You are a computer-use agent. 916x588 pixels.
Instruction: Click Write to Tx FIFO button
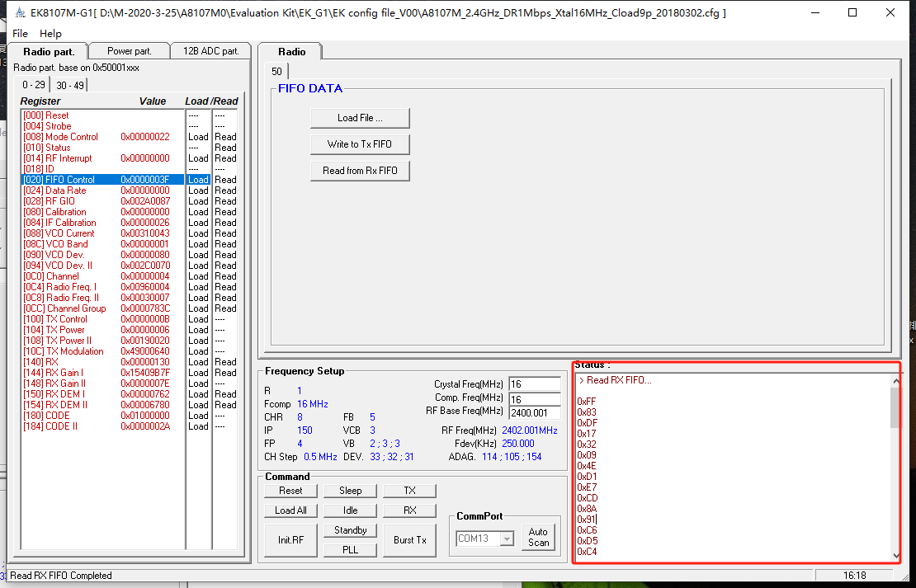tap(360, 144)
